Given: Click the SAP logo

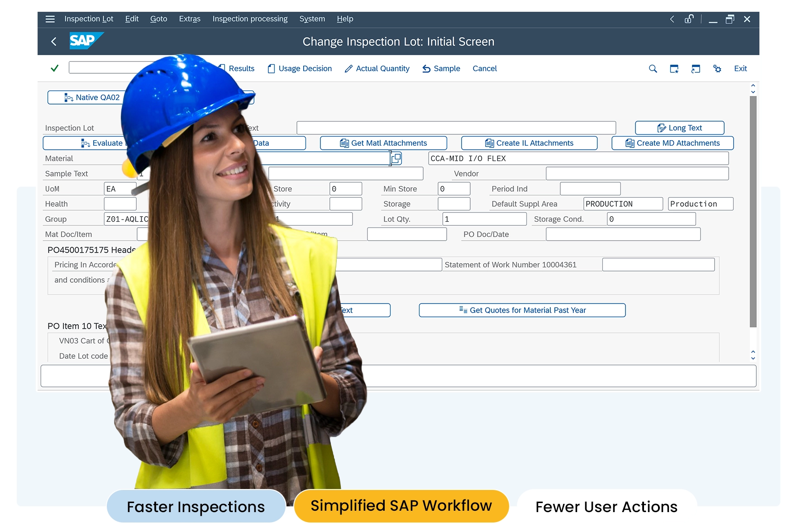Looking at the screenshot, I should point(86,41).
